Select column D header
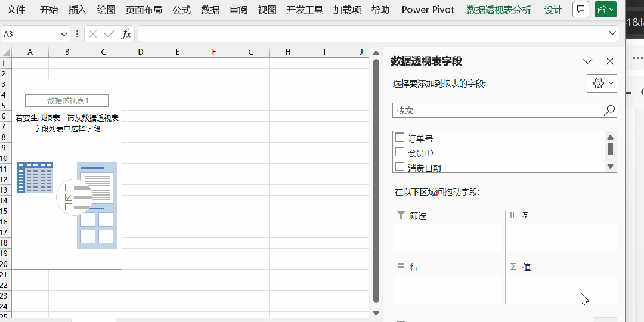 pyautogui.click(x=141, y=52)
